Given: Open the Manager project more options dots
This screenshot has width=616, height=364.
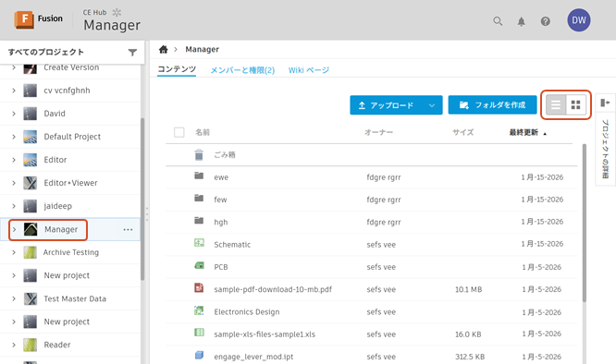Looking at the screenshot, I should tap(128, 230).
